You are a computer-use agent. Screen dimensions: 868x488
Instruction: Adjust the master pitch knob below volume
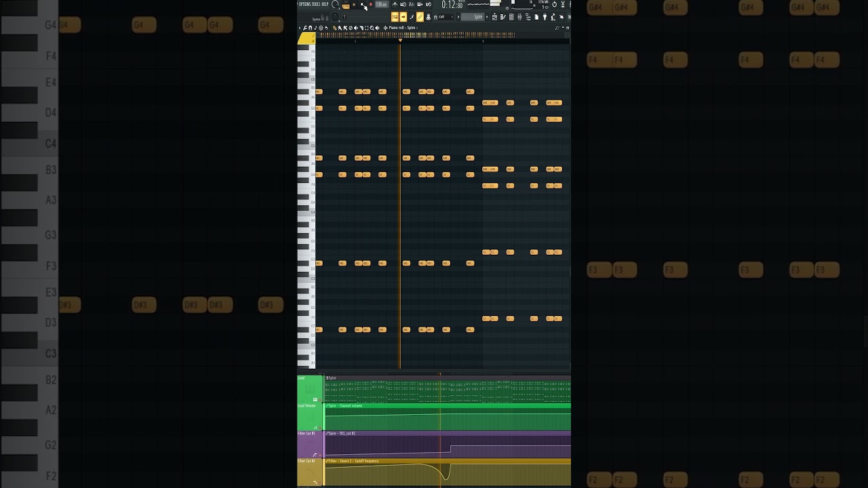tap(335, 17)
